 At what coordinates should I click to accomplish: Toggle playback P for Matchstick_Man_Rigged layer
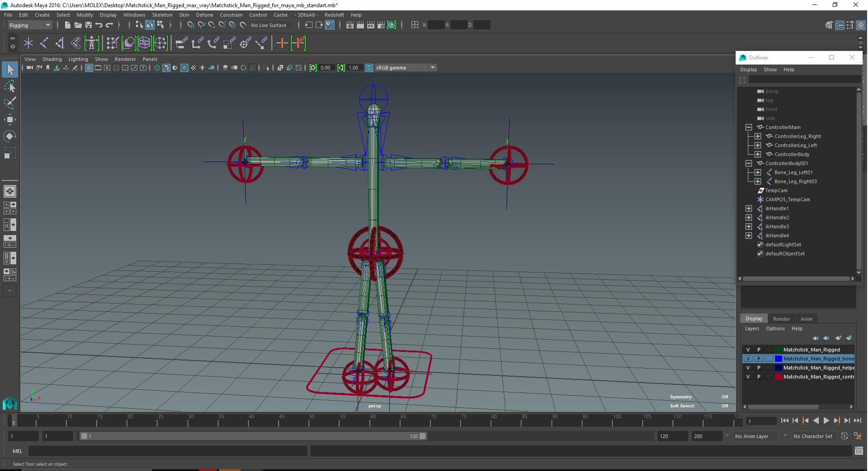(x=759, y=350)
